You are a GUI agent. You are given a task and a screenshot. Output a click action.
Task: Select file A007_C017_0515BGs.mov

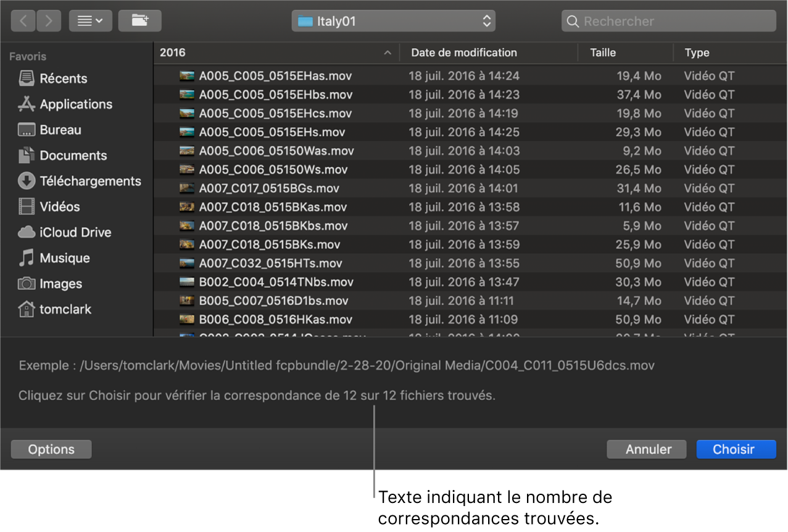[269, 188]
